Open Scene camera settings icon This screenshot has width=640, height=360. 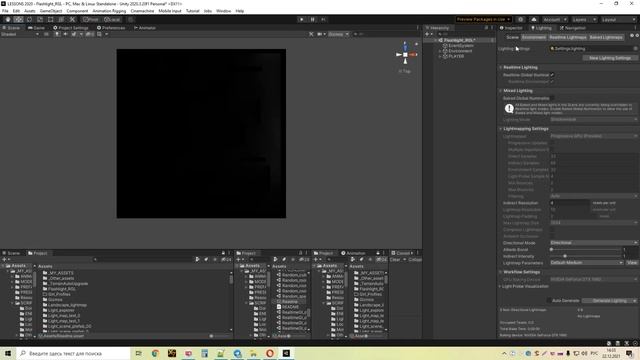coord(321,34)
